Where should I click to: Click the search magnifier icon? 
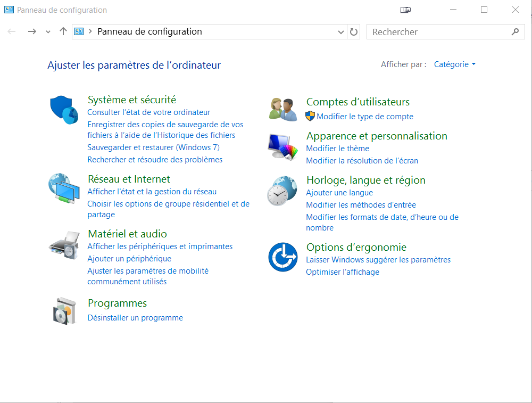[515, 32]
